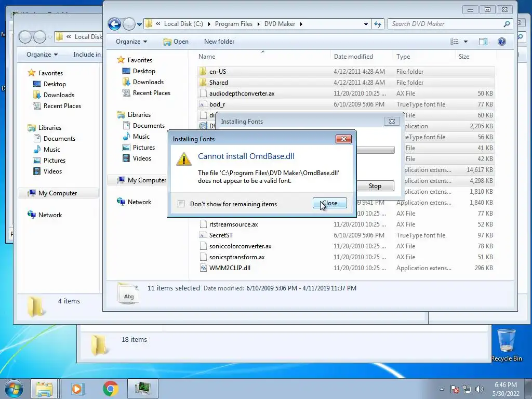Click forward arrow in DVD Maker window
532x399 pixels.
tap(129, 24)
